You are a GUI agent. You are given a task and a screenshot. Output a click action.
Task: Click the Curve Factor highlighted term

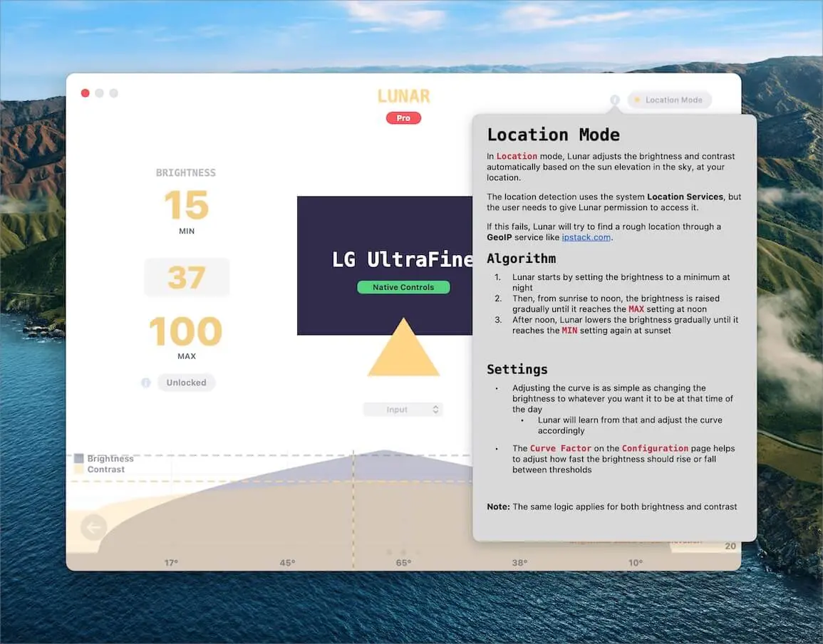coord(561,448)
